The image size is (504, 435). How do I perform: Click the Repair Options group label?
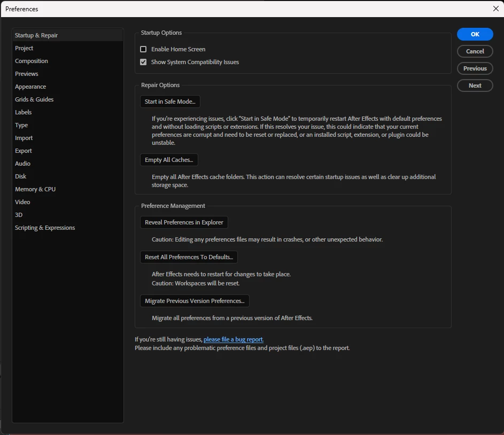pos(160,85)
